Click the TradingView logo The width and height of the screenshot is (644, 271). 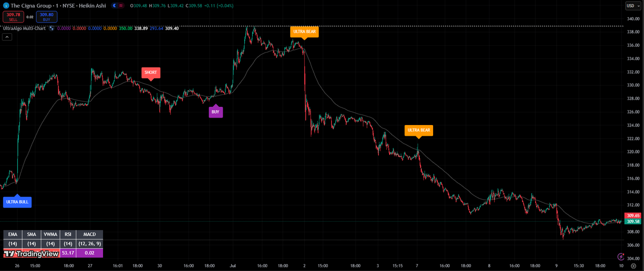31,253
